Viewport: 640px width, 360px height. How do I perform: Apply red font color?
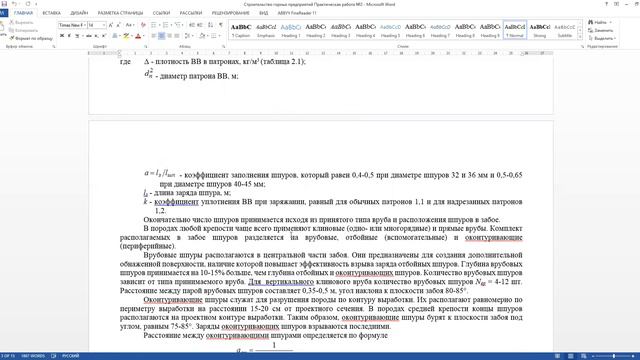click(139, 36)
